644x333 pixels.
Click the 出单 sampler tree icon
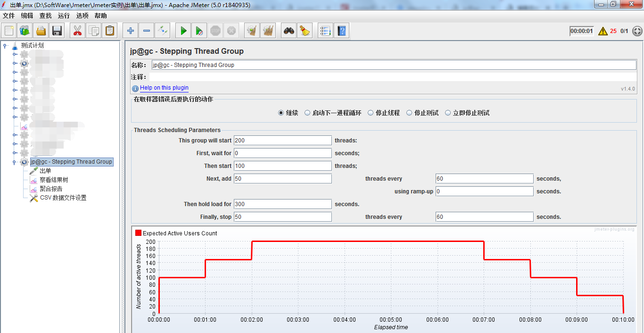pyautogui.click(x=33, y=171)
